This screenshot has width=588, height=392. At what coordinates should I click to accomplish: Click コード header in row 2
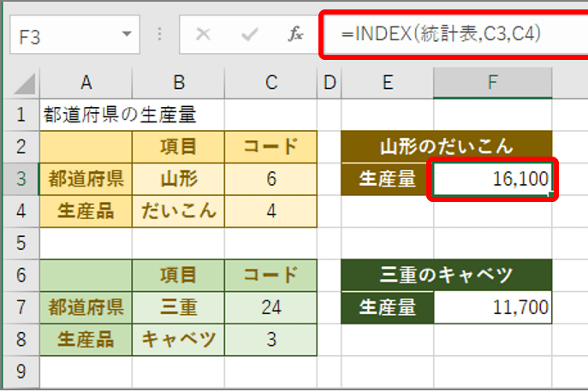270,146
